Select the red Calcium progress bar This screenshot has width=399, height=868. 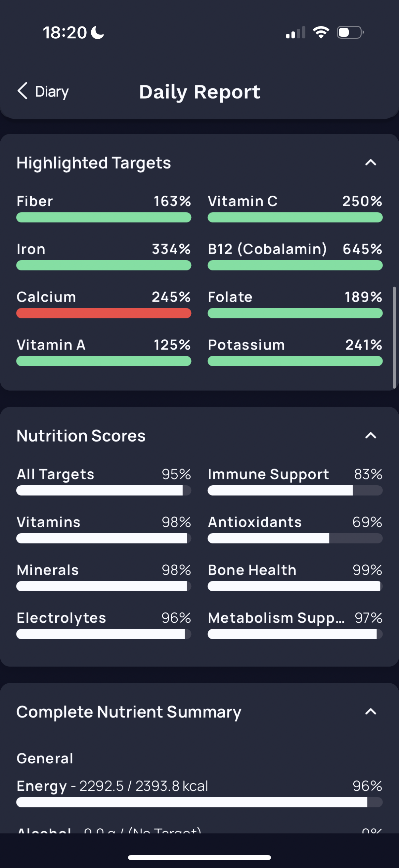click(104, 313)
